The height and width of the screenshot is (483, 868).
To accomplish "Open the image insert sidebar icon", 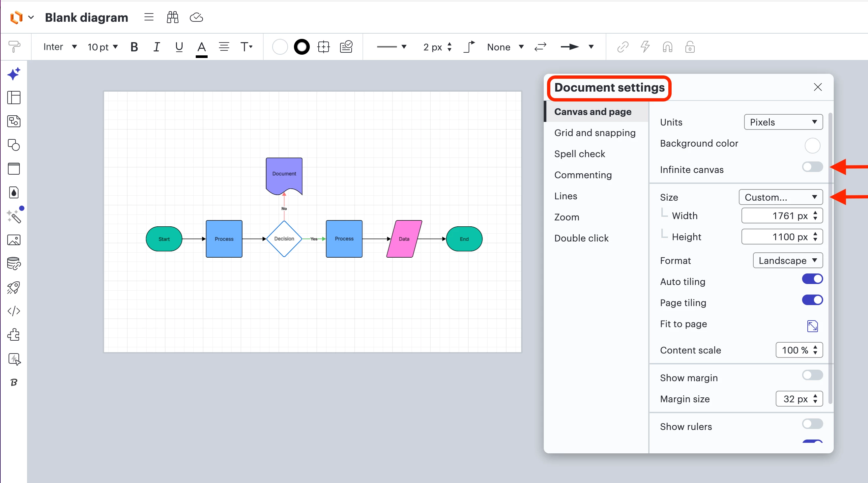I will pyautogui.click(x=14, y=240).
